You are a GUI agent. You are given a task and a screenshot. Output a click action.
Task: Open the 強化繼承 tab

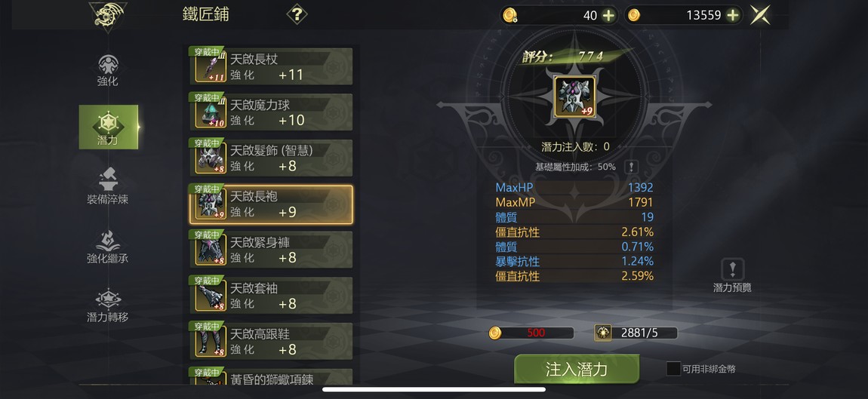point(108,247)
